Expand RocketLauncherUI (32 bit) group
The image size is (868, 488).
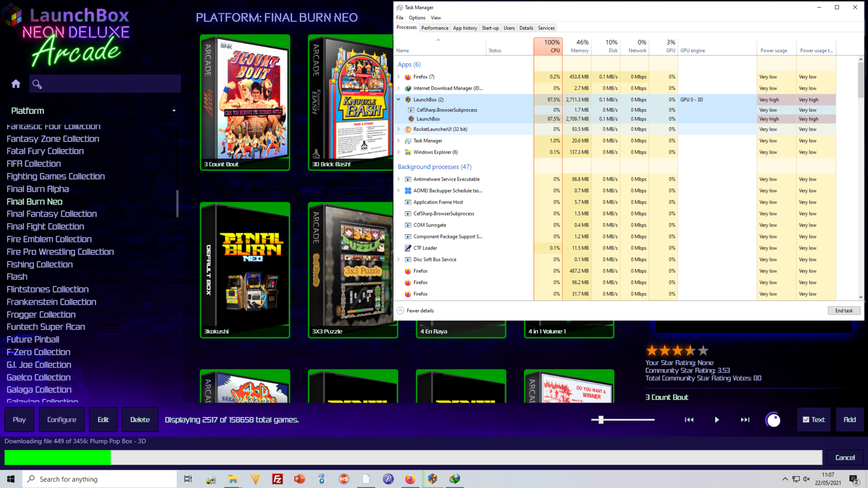point(399,129)
